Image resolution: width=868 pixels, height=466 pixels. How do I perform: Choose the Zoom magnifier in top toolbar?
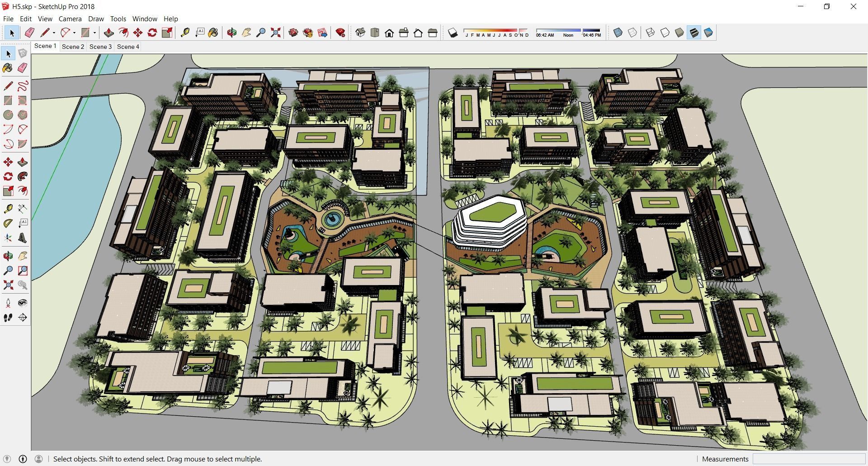pyautogui.click(x=261, y=33)
